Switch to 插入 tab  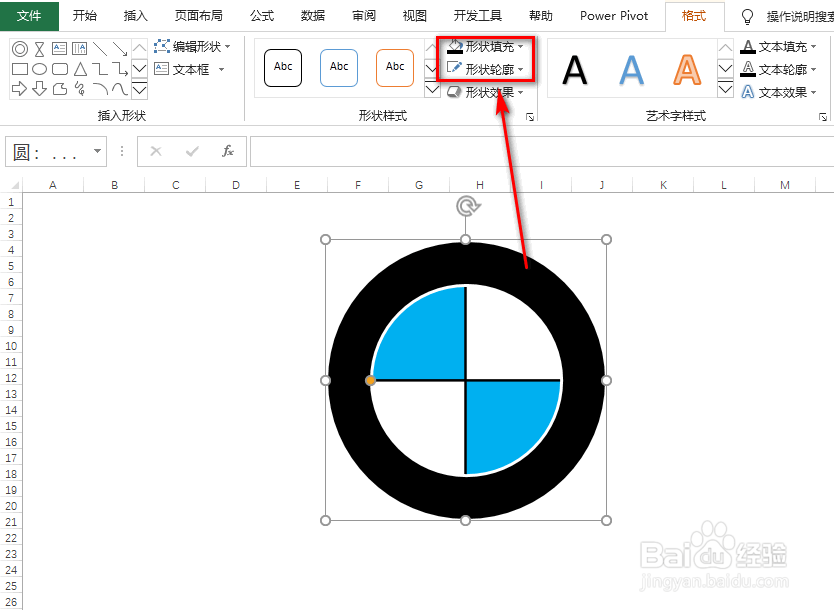pyautogui.click(x=136, y=16)
